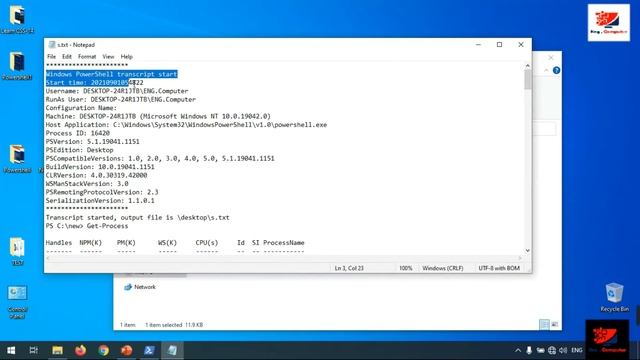
Task: Open the Recycle Bin desktop icon
Action: 614,297
